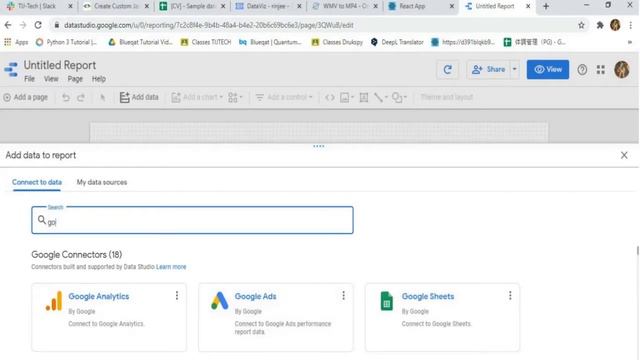This screenshot has width=640, height=360.
Task: Click the URL embed code icon
Action: (x=330, y=97)
